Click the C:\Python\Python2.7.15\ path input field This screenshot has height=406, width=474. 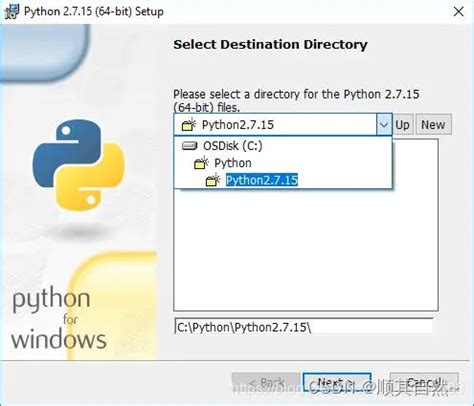coord(303,326)
